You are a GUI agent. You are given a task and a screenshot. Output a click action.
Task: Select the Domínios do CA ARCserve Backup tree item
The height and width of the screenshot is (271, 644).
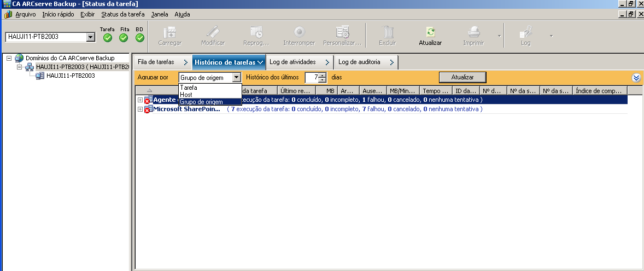point(70,58)
